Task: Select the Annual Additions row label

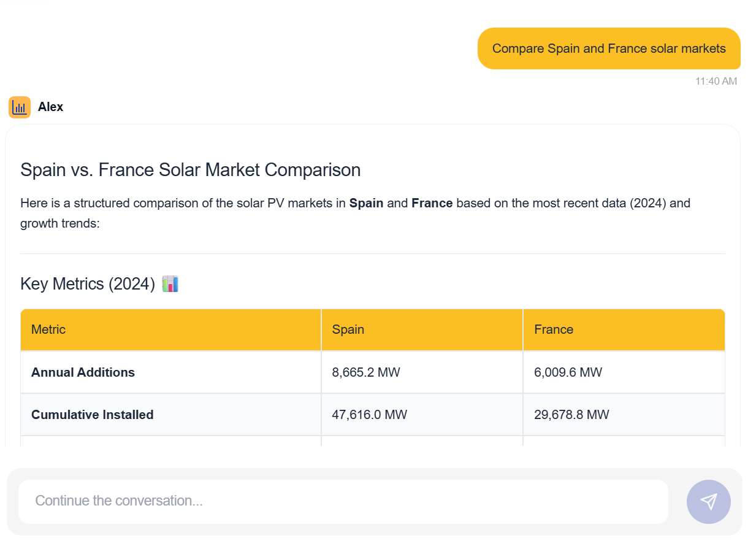Action: click(x=83, y=372)
